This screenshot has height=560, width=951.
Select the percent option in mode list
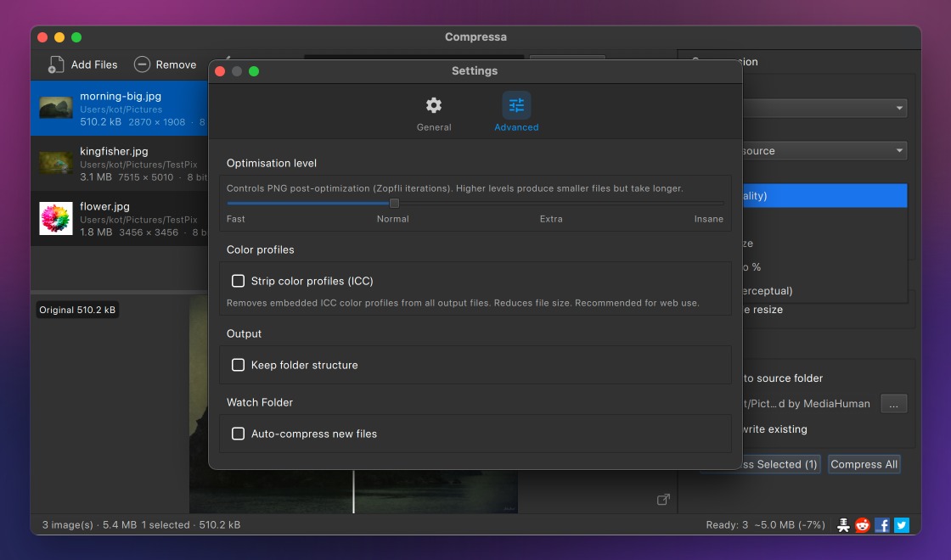824,267
